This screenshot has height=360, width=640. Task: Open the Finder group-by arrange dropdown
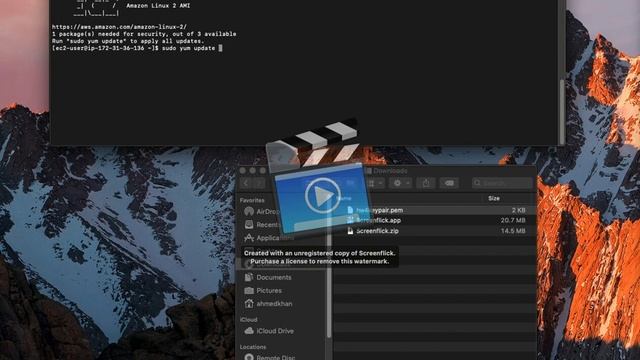coord(375,183)
